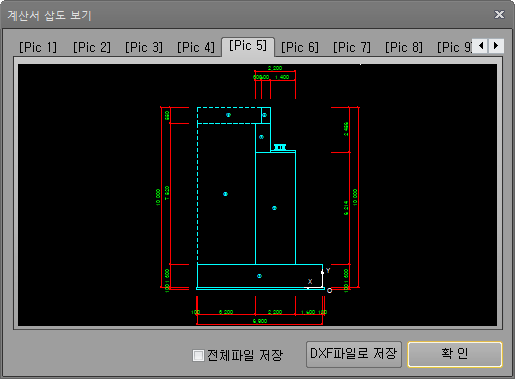This screenshot has height=379, width=515.
Task: Open the partially visible [Pic 9] tab
Action: [454, 47]
